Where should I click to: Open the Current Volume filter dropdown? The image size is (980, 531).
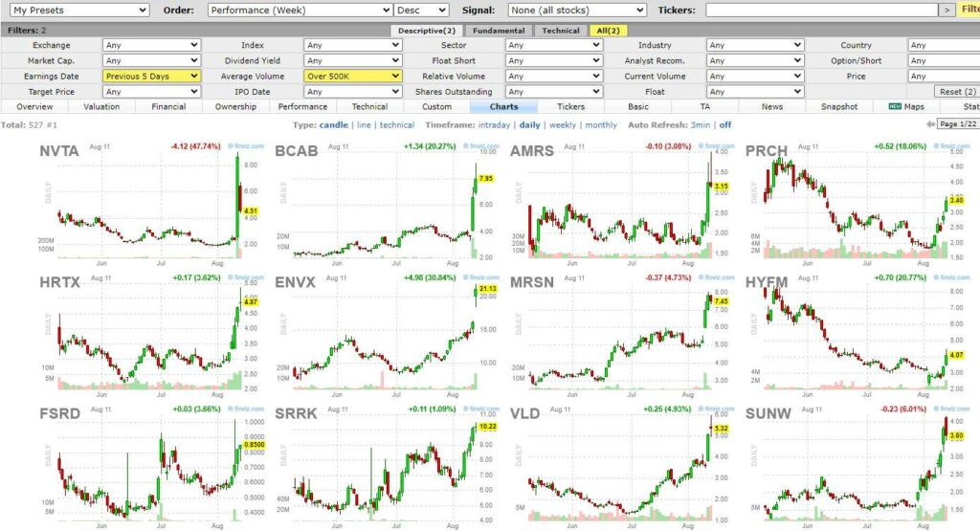point(755,77)
